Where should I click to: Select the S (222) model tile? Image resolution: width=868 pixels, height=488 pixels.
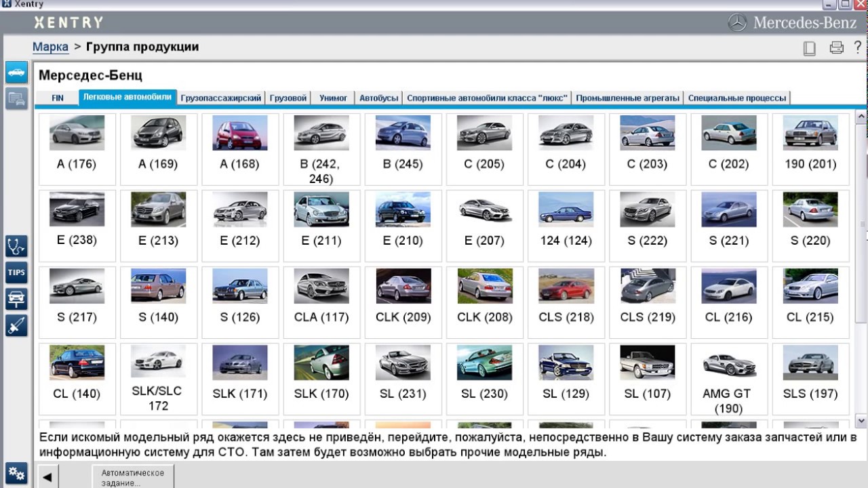pos(648,226)
